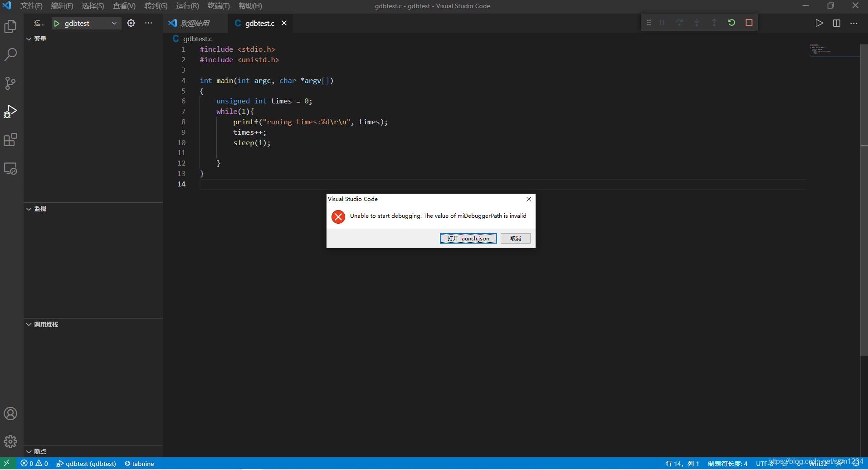
Task: Click the remote window indicator in status bar
Action: [7, 463]
